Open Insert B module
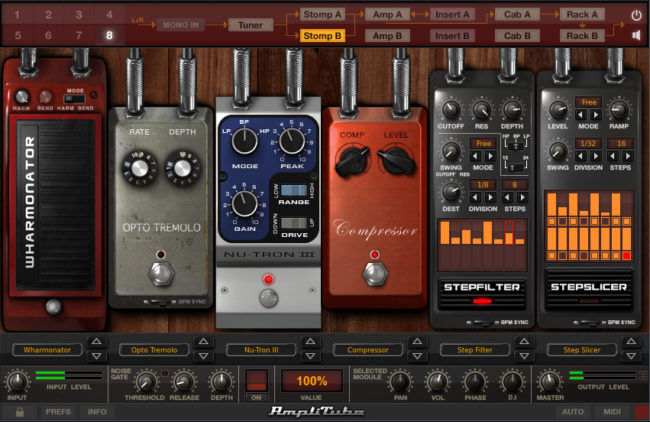 click(x=452, y=36)
